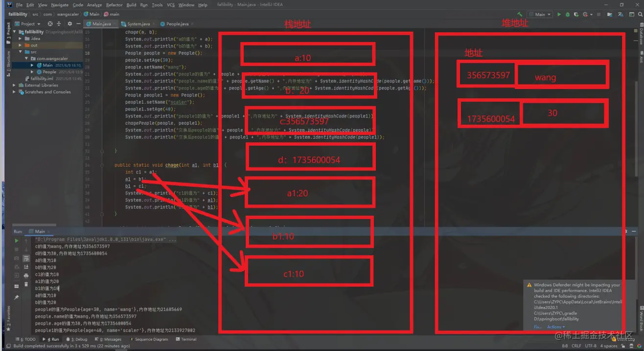This screenshot has width=644, height=351.
Task: Click the Fix link in the notification
Action: coord(537,327)
